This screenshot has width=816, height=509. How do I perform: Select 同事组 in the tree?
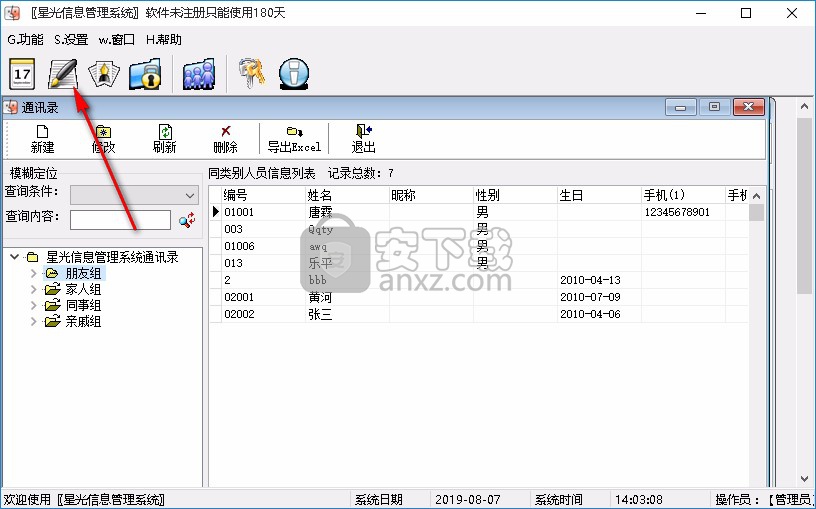pos(83,306)
